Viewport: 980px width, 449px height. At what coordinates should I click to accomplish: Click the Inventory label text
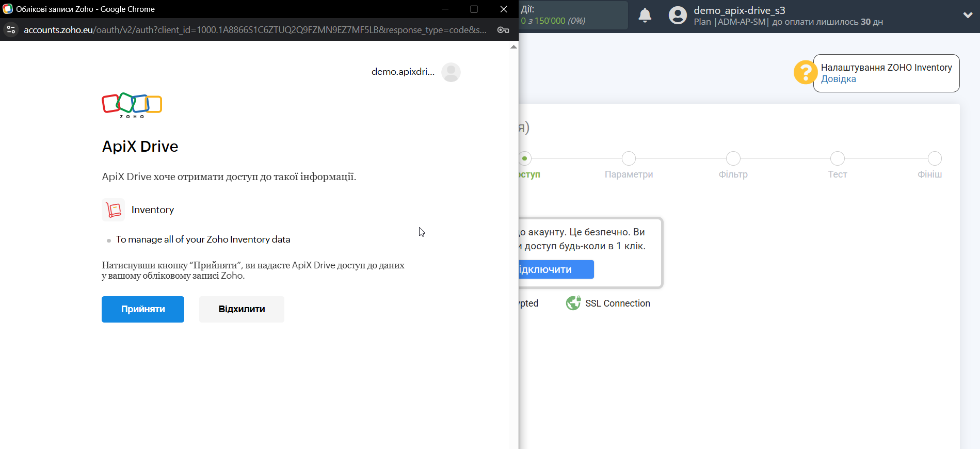pyautogui.click(x=153, y=210)
